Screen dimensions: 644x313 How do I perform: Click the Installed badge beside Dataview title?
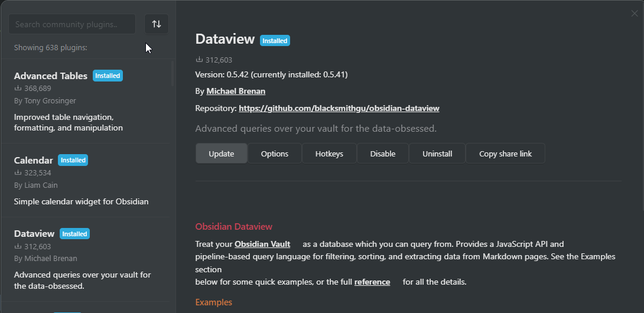point(275,41)
